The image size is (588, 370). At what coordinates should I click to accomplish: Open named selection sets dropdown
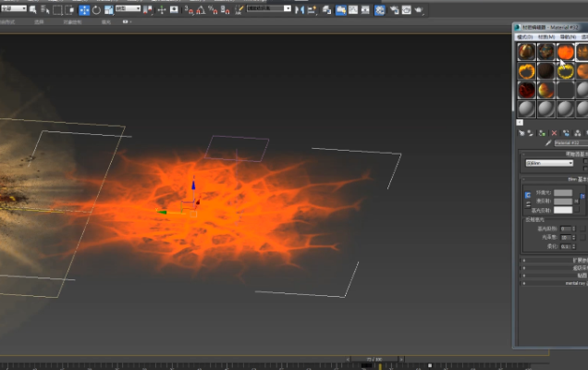pos(269,8)
